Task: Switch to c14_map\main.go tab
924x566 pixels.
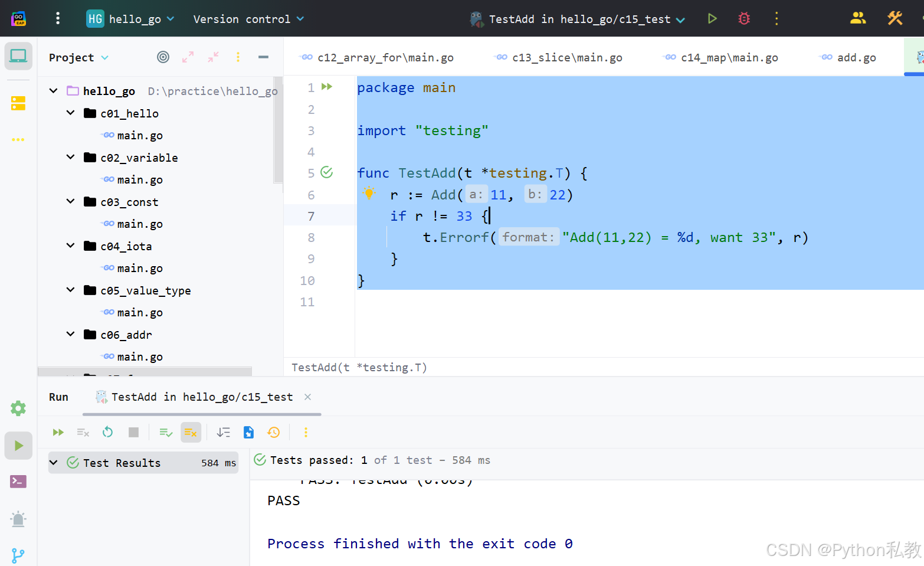Action: pyautogui.click(x=721, y=57)
